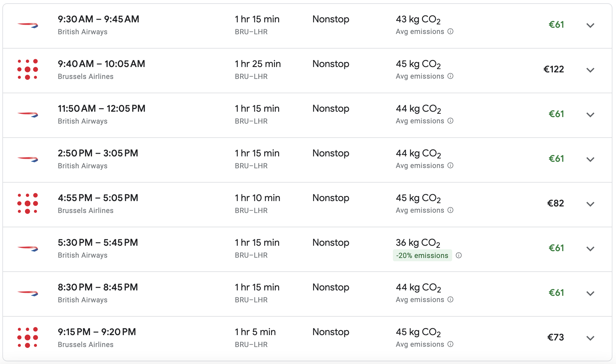Expand the 8:30 PM British Airways flight
Viewport: 616px width, 364px height.
(x=590, y=293)
